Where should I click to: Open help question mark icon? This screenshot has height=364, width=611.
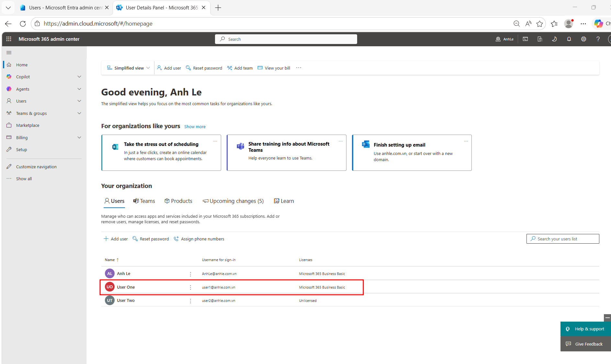[x=598, y=39]
